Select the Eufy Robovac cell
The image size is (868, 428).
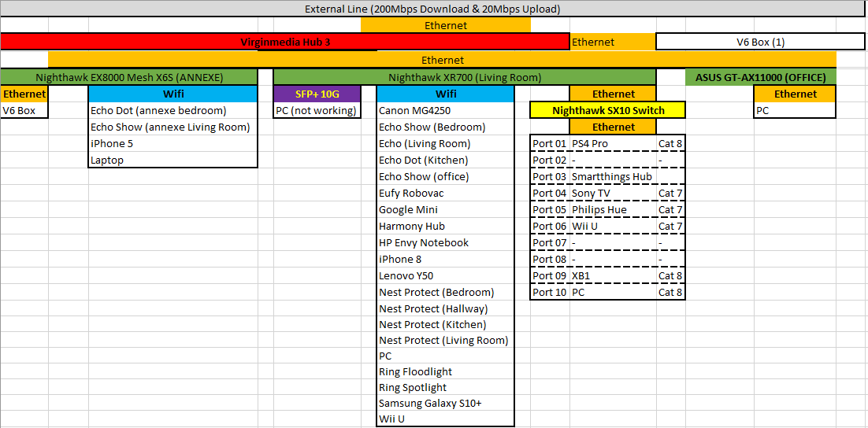[446, 194]
